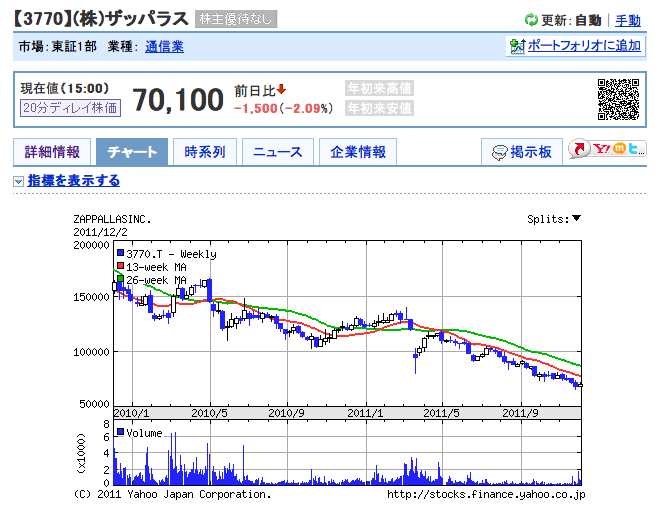Screen dimensions: 655x505
Task: Open the 通信業 industry link
Action: [x=165, y=46]
